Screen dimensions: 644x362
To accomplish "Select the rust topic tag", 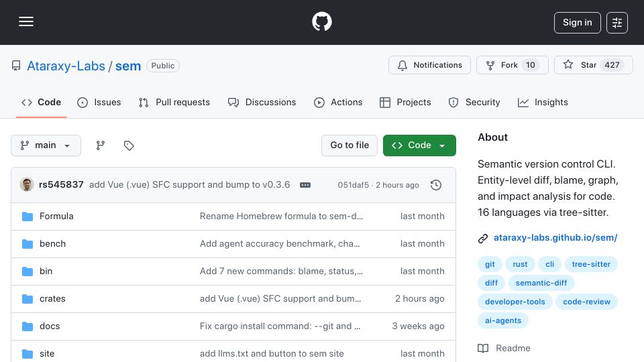I will (x=520, y=264).
